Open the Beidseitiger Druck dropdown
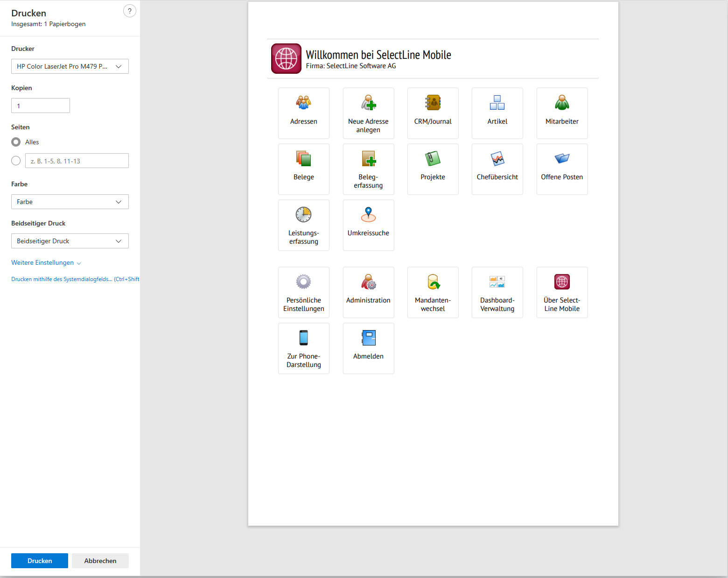This screenshot has height=578, width=728. tap(70, 241)
